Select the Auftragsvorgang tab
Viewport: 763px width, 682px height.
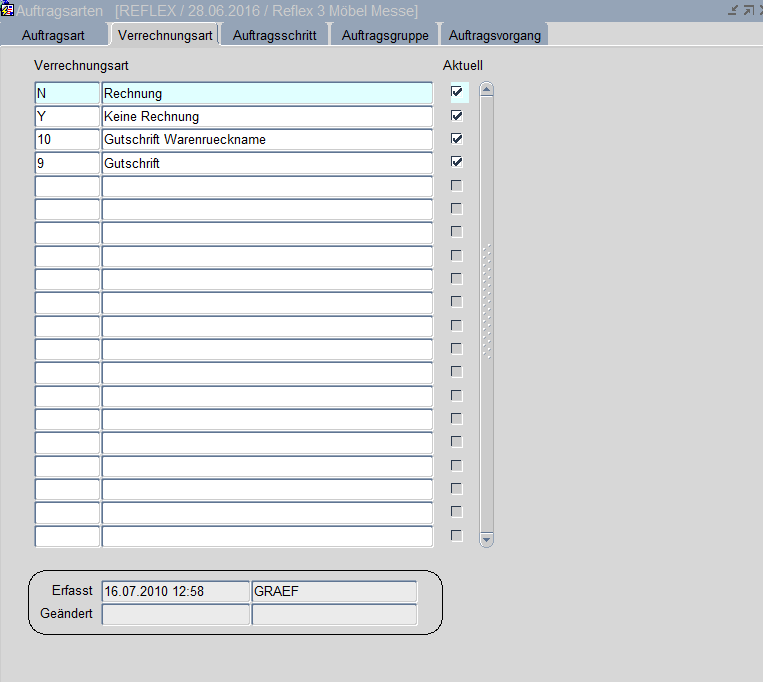[x=495, y=35]
